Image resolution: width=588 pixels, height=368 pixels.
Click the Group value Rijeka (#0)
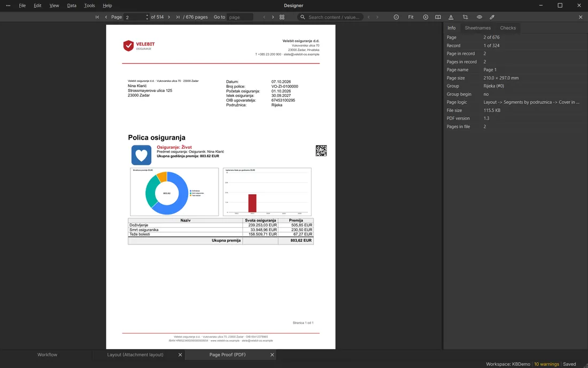tap(493, 86)
